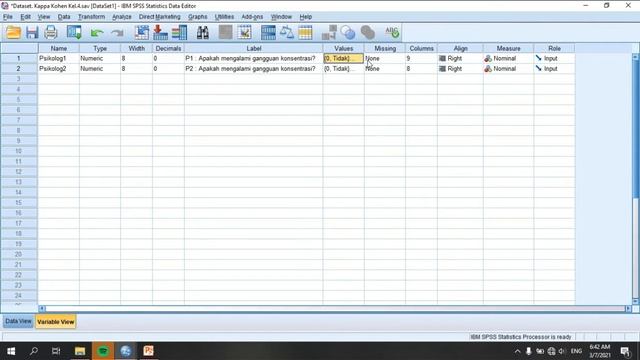This screenshot has width=640, height=360.
Task: Open the Align dropdown for Psikolog2
Action: tap(460, 69)
